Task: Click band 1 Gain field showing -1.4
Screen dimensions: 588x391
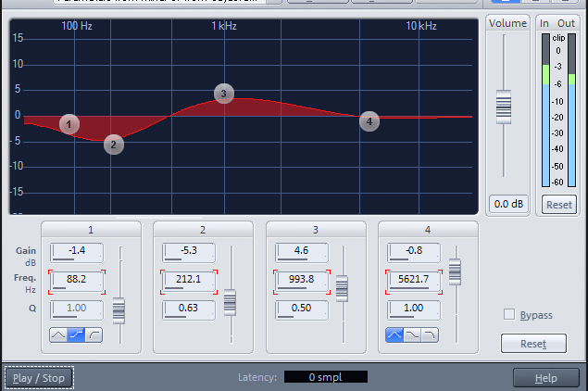Action: 77,252
